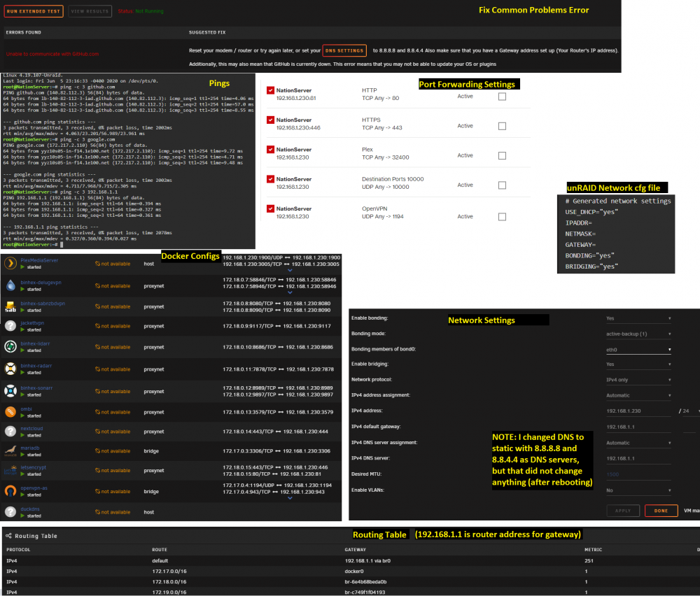This screenshot has height=596, width=700.
Task: Tick the empty checkbox on Plex row
Action: (502, 156)
